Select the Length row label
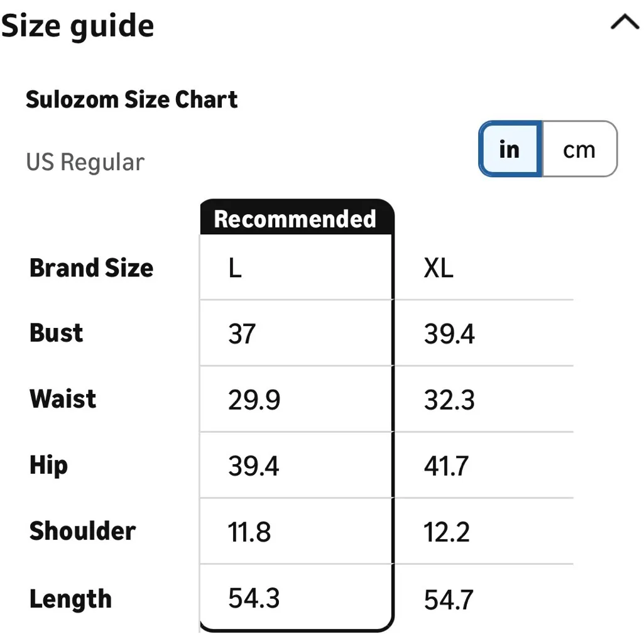 (70, 598)
